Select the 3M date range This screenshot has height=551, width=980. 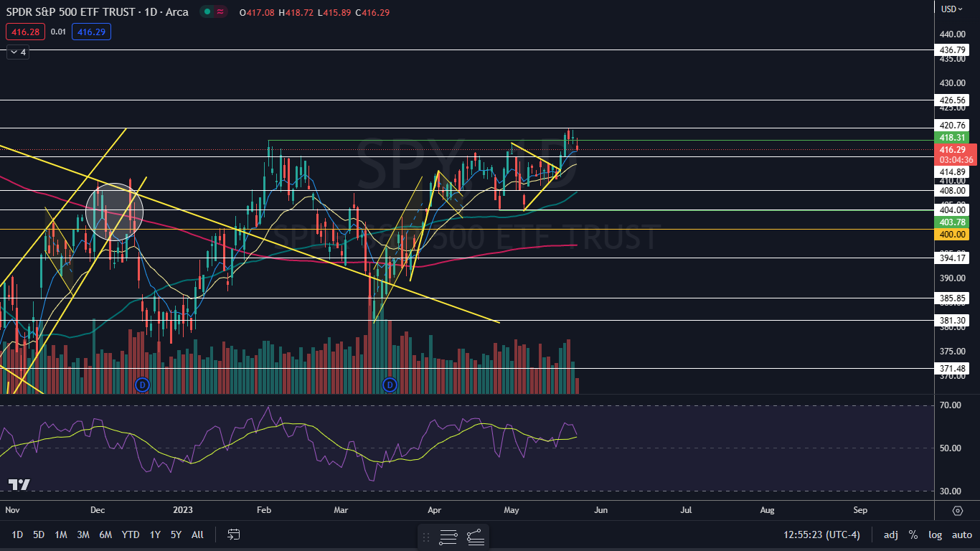83,534
